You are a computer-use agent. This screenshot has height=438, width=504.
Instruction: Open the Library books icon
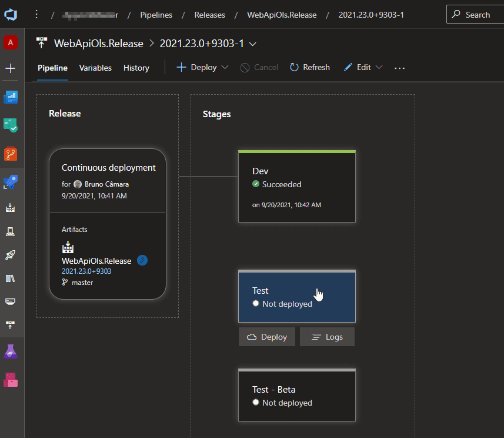(x=11, y=278)
